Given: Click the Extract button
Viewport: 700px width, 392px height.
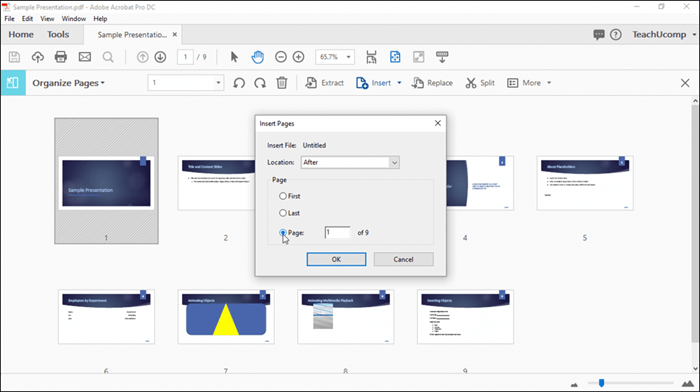Looking at the screenshot, I should coord(325,83).
